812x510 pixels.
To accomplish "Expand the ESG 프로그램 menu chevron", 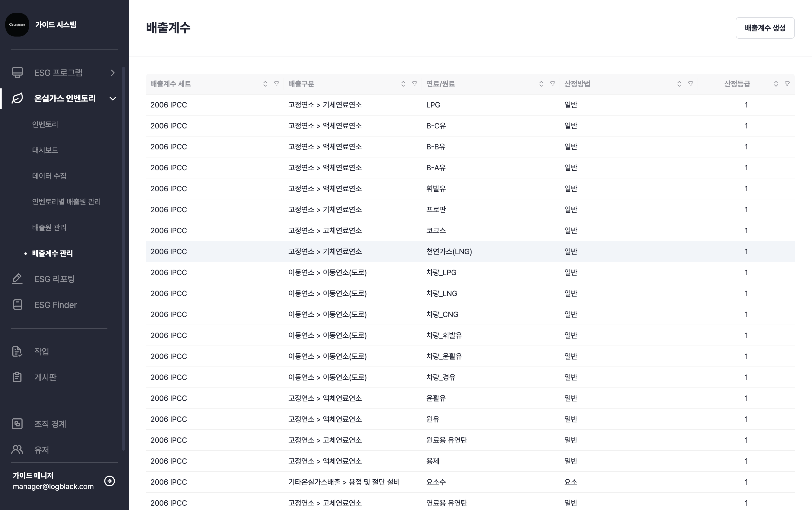I will click(x=113, y=73).
